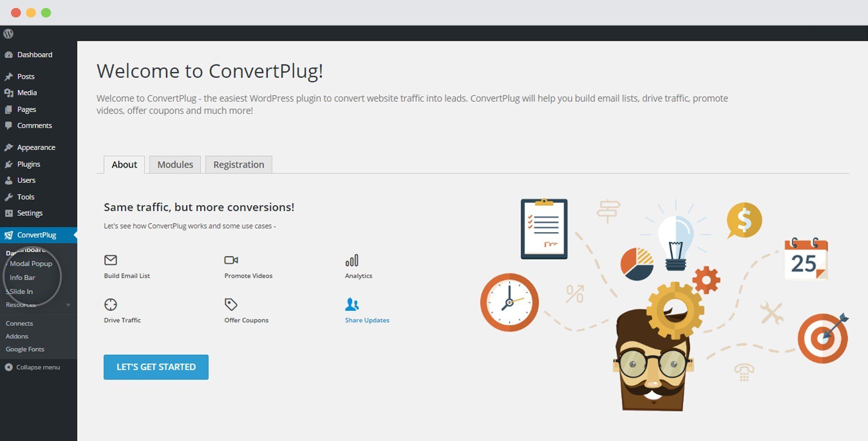Click the Build Email List envelope icon
The width and height of the screenshot is (868, 441).
coord(111,260)
